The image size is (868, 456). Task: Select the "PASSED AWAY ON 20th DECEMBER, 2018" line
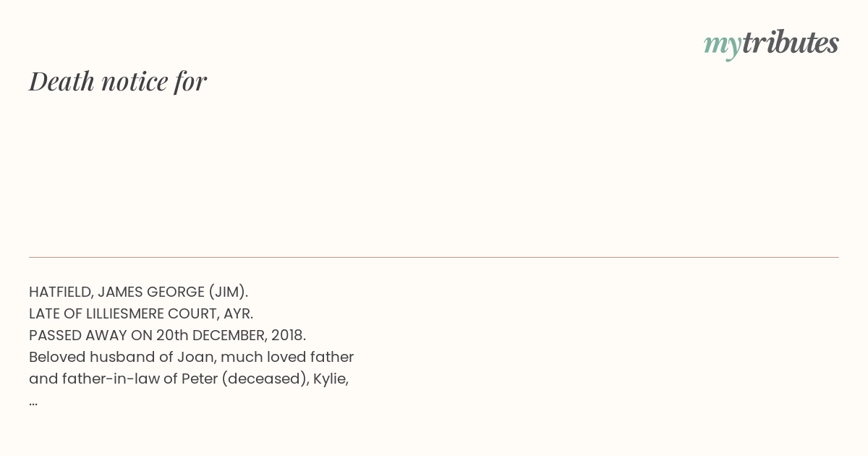[x=168, y=335]
